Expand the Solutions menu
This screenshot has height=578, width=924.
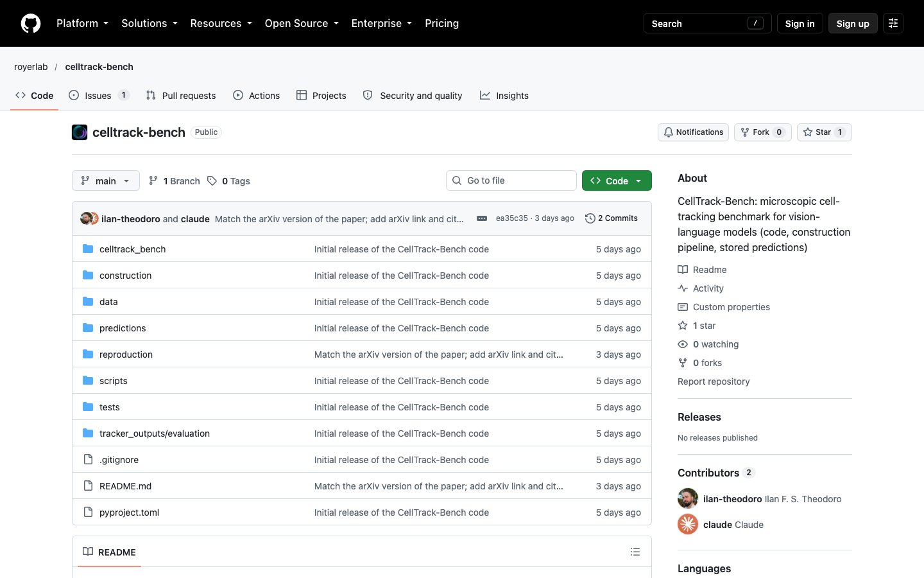pyautogui.click(x=150, y=23)
